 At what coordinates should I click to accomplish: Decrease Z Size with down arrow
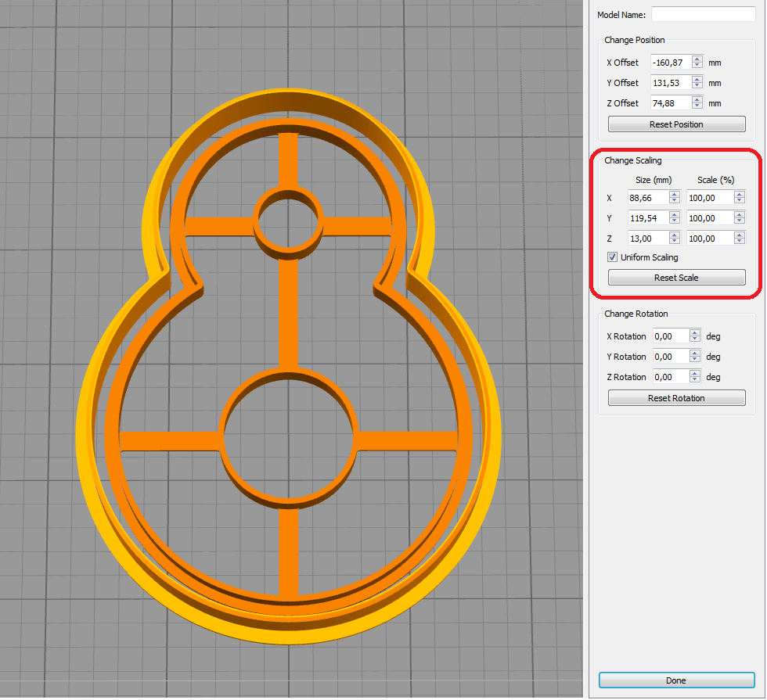pyautogui.click(x=675, y=242)
